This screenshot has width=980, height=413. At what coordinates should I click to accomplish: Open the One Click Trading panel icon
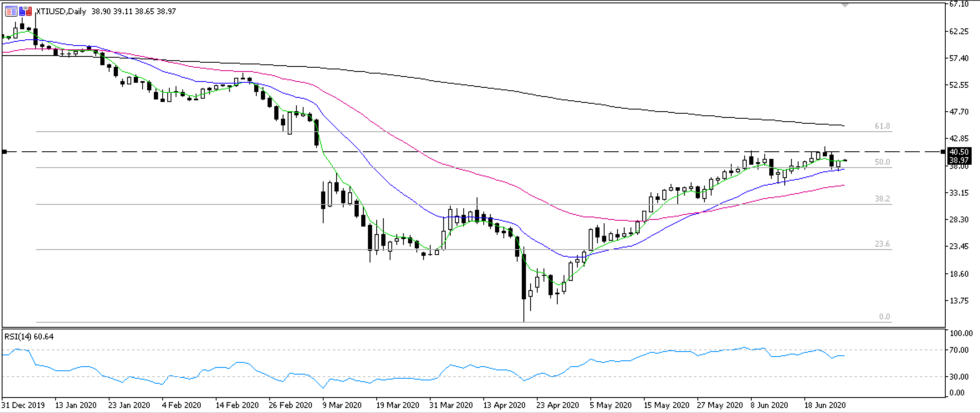[11, 11]
